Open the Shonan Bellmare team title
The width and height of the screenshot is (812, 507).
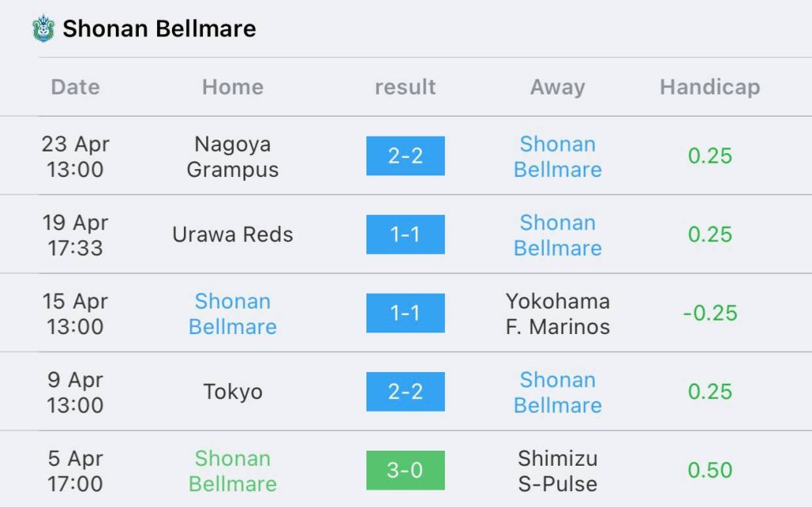159,29
